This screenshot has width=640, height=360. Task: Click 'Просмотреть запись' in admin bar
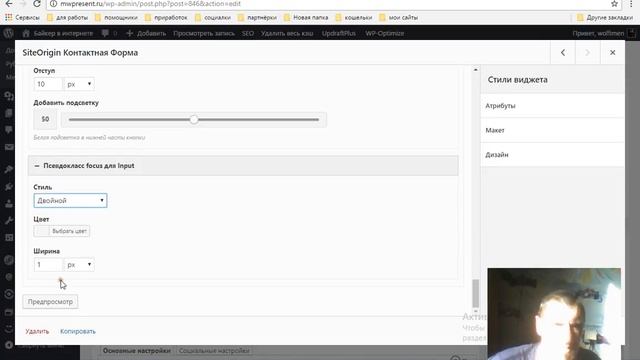tap(204, 33)
